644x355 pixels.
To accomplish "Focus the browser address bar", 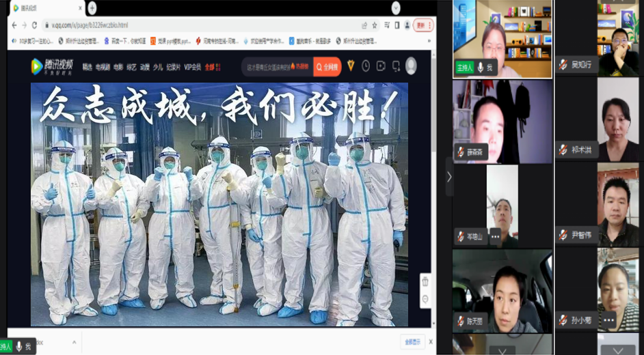I will click(x=201, y=25).
